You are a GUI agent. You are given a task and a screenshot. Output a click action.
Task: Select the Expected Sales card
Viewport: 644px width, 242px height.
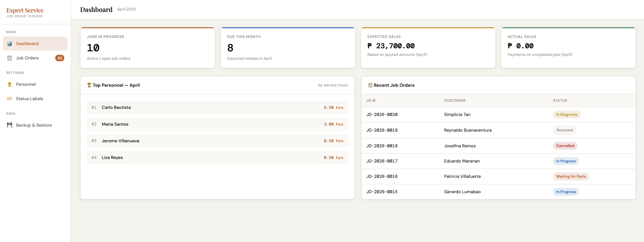click(x=428, y=48)
